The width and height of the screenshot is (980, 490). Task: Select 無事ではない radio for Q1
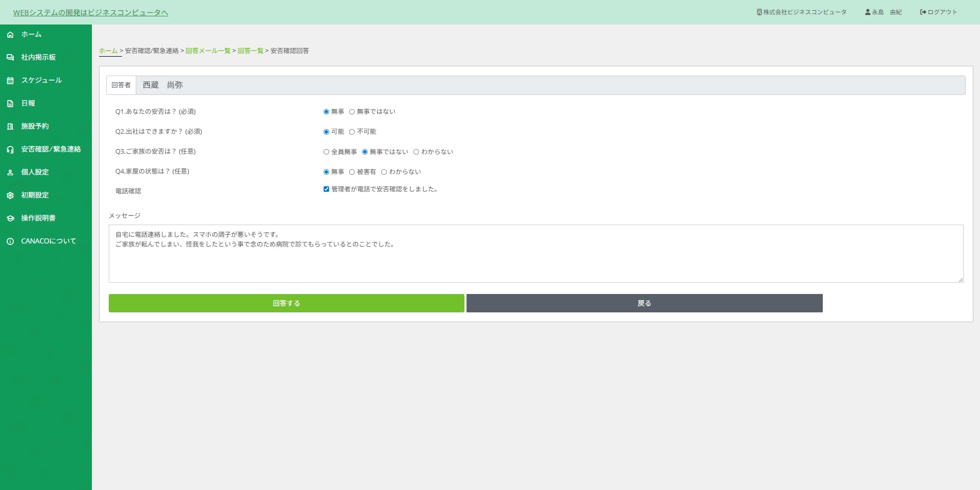(x=352, y=112)
